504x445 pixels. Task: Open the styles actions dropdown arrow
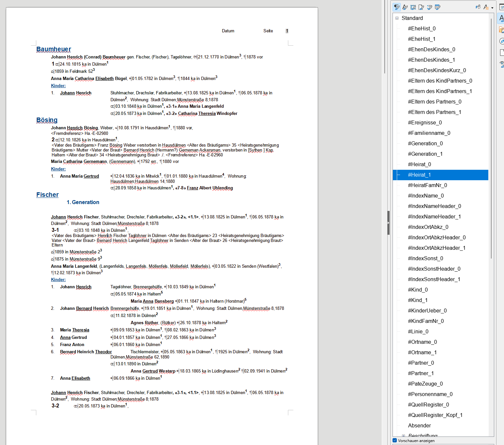[492, 8]
